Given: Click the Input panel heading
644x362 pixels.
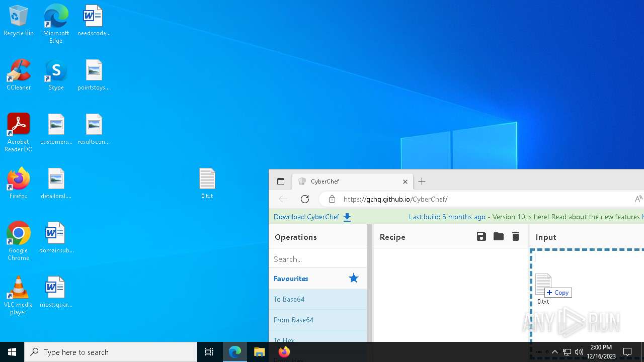Looking at the screenshot, I should click(x=546, y=237).
